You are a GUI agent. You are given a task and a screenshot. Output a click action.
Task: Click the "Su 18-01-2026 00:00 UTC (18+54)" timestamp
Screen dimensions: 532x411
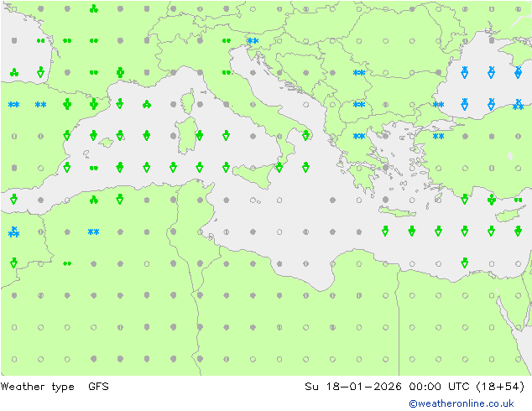coord(415,386)
